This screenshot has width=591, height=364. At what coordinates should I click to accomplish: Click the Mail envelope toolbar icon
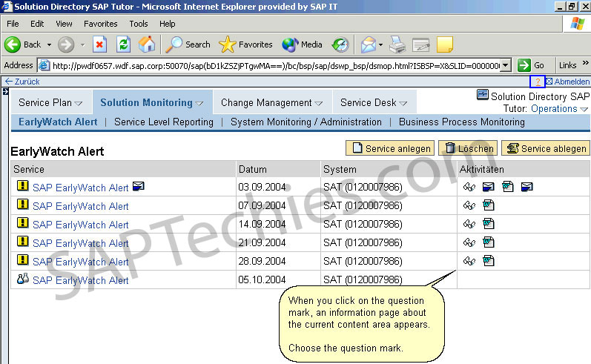pyautogui.click(x=369, y=44)
